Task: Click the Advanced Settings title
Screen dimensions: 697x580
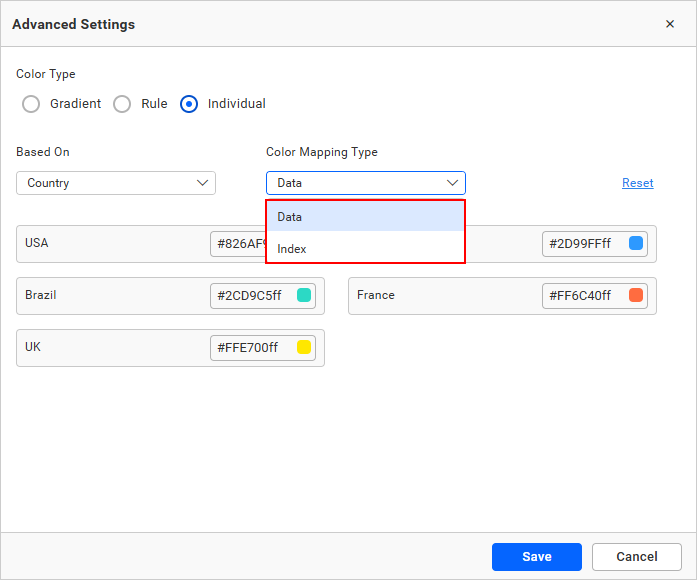Action: click(73, 24)
